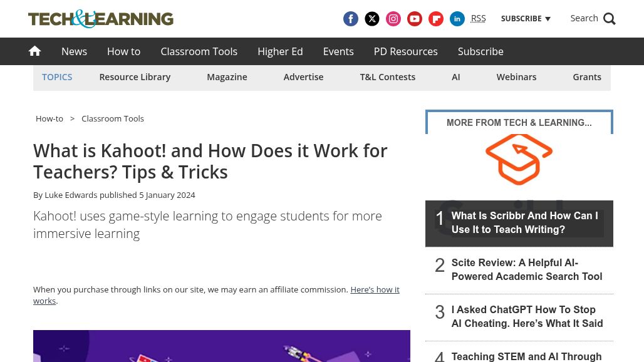
Task: Open the Teaching STEM and AI article
Action: click(x=526, y=356)
